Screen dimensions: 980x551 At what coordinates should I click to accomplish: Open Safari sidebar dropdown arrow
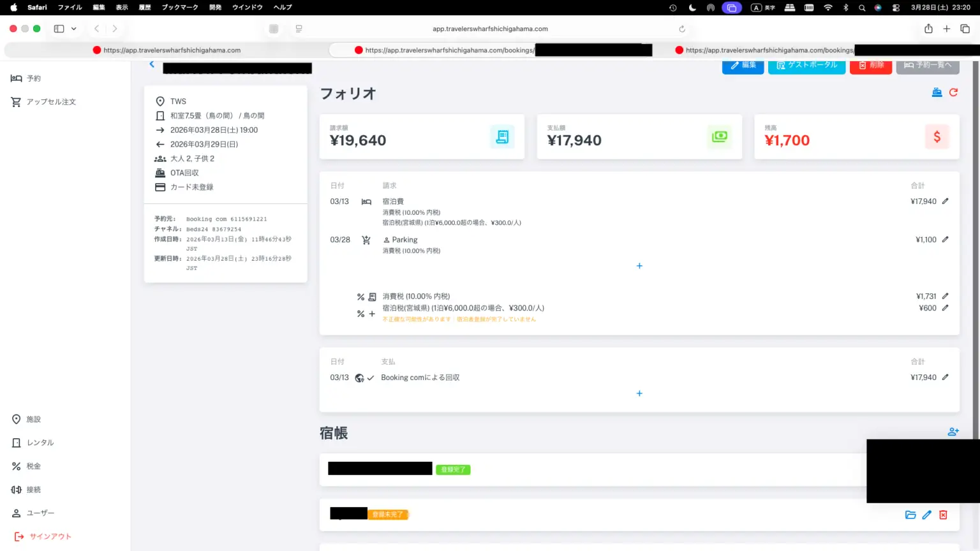tap(74, 29)
